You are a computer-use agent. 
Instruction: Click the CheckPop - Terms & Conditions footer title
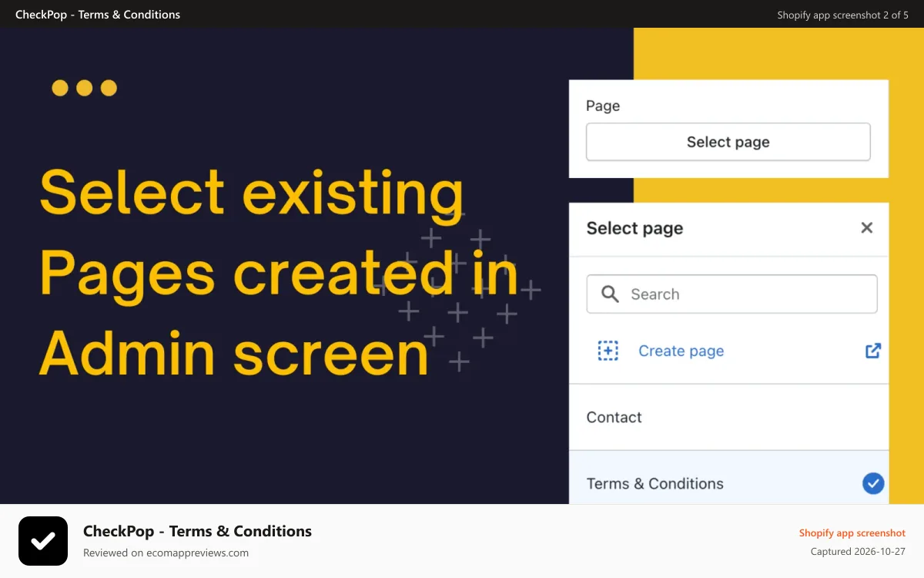pyautogui.click(x=197, y=531)
